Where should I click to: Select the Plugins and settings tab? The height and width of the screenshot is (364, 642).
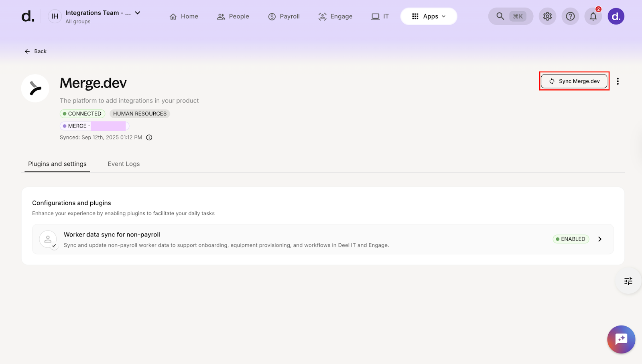pos(57,164)
